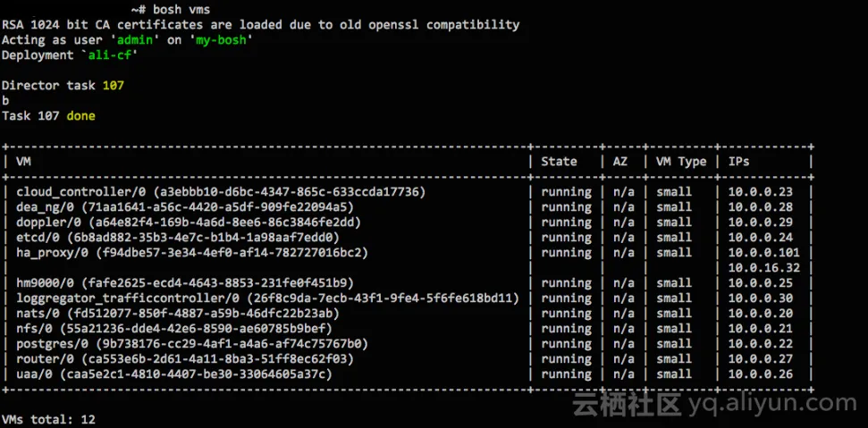Viewport: 868px width, 428px height.
Task: Click the doppler/0 VM name
Action: [x=51, y=222]
